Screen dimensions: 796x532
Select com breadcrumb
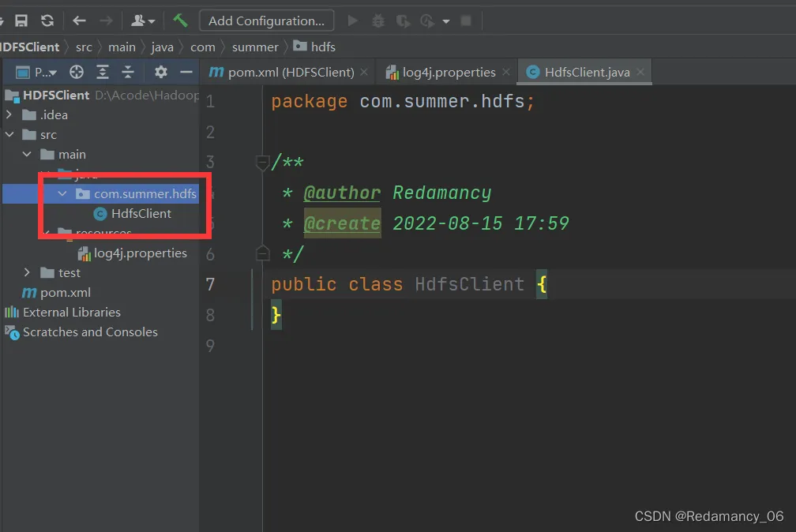[202, 47]
